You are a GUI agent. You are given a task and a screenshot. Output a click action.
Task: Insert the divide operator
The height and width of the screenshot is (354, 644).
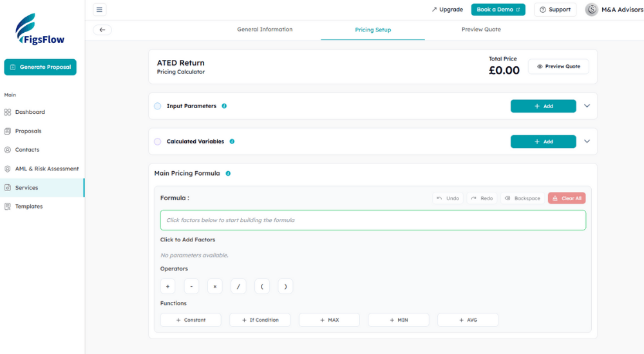pos(238,286)
